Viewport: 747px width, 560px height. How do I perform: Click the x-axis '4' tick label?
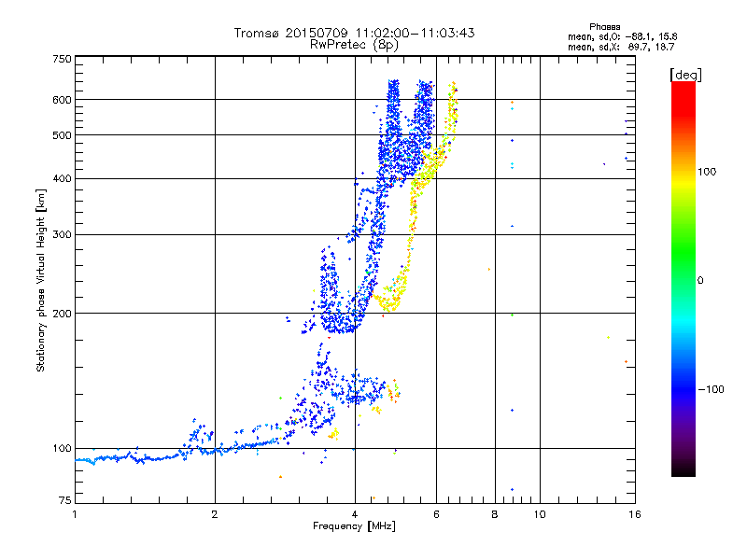click(355, 514)
